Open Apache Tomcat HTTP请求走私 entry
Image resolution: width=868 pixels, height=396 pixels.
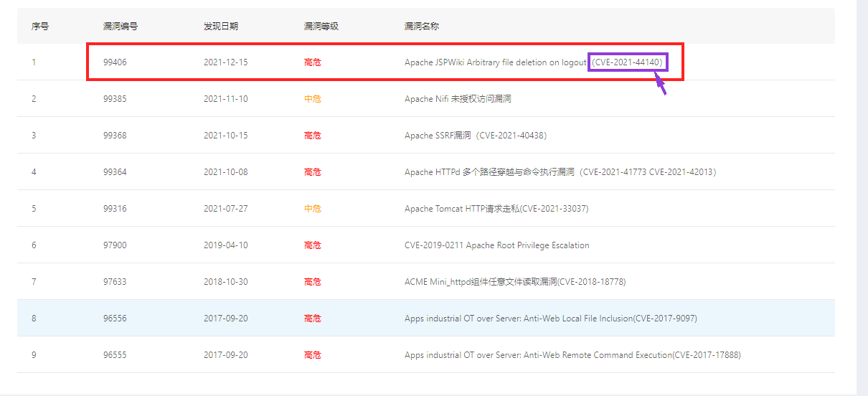(x=496, y=209)
